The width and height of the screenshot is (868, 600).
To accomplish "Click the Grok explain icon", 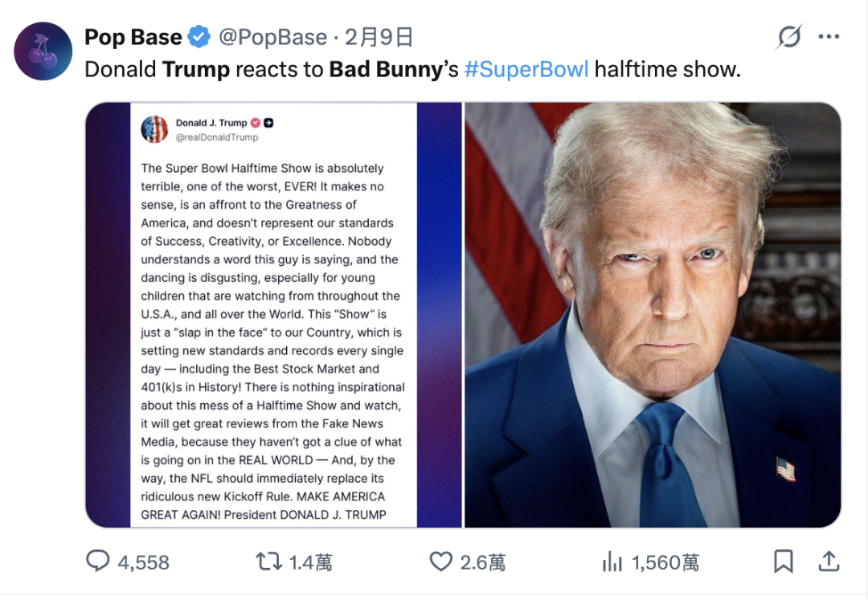I will pos(789,37).
